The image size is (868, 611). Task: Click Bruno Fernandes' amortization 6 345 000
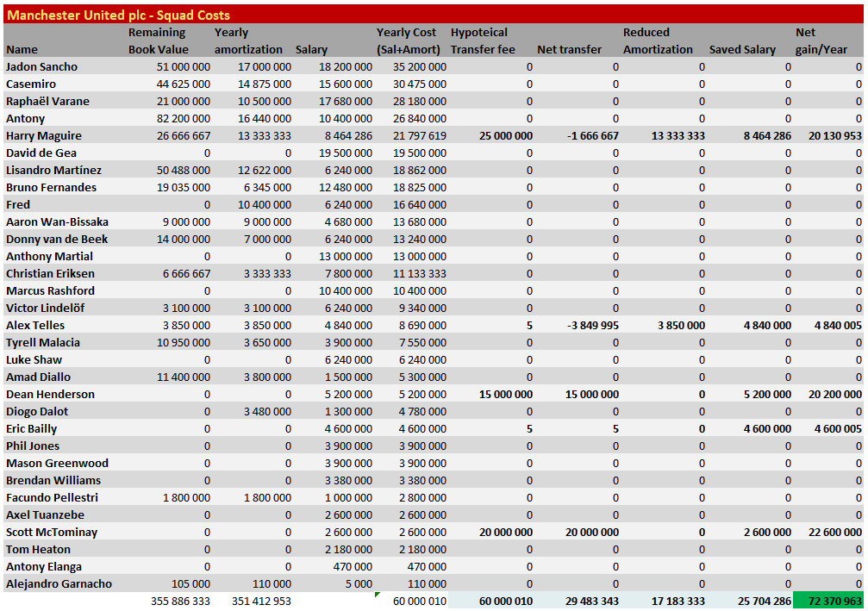tap(267, 187)
